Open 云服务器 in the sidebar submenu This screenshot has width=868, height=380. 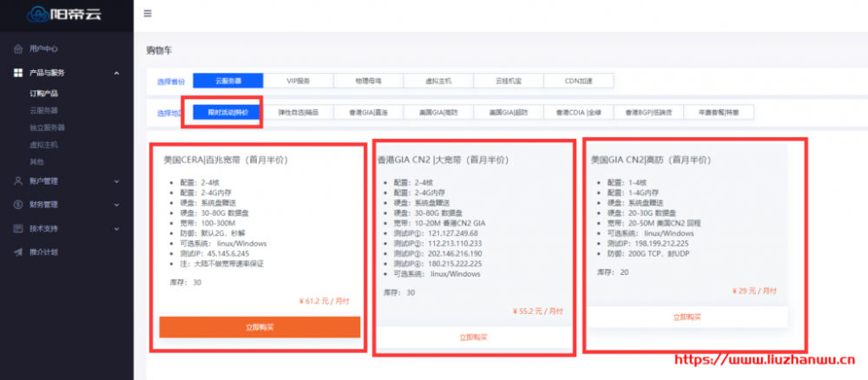click(44, 110)
